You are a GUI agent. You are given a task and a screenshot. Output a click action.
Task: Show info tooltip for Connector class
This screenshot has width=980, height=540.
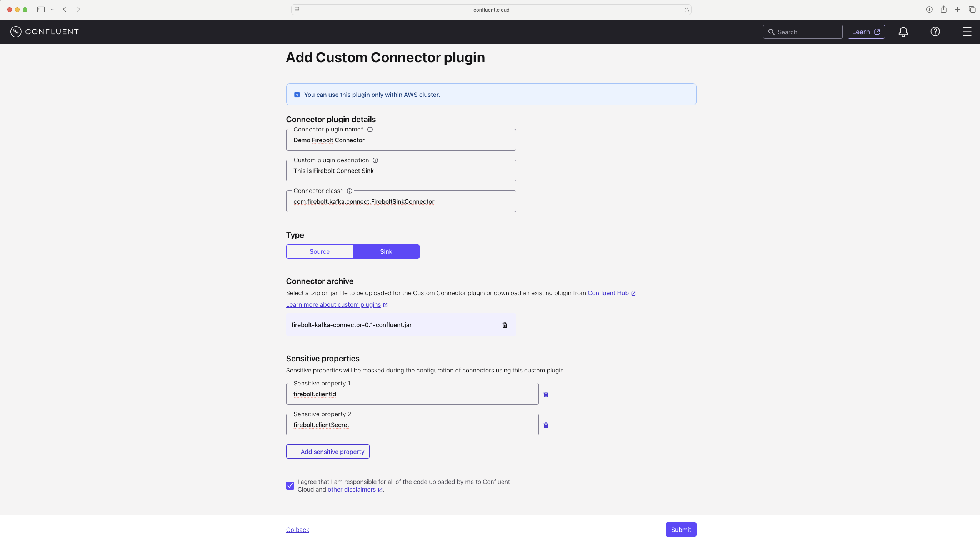[x=349, y=191]
